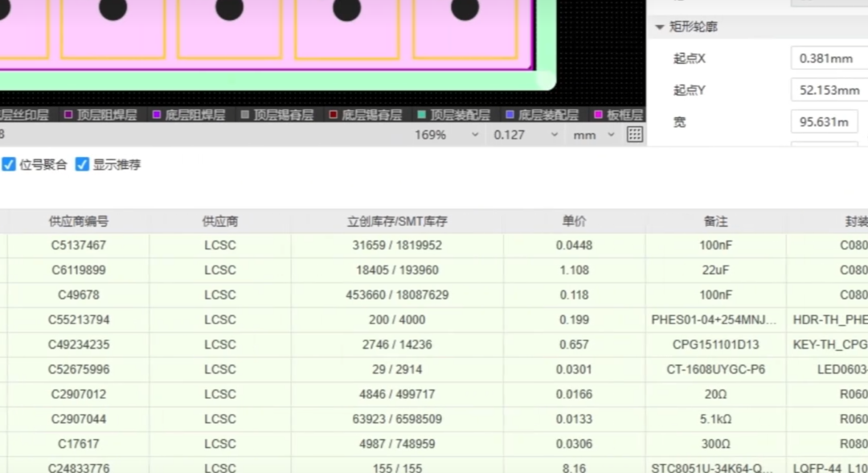Click the 宽 value field 95.631m
Viewport: 868px width, 473px height.
click(825, 121)
